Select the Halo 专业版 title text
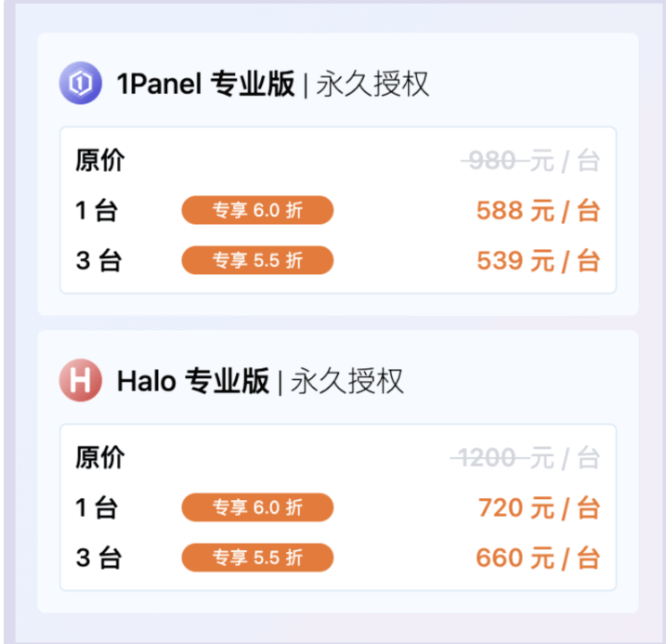This screenshot has height=644, width=666. (193, 381)
